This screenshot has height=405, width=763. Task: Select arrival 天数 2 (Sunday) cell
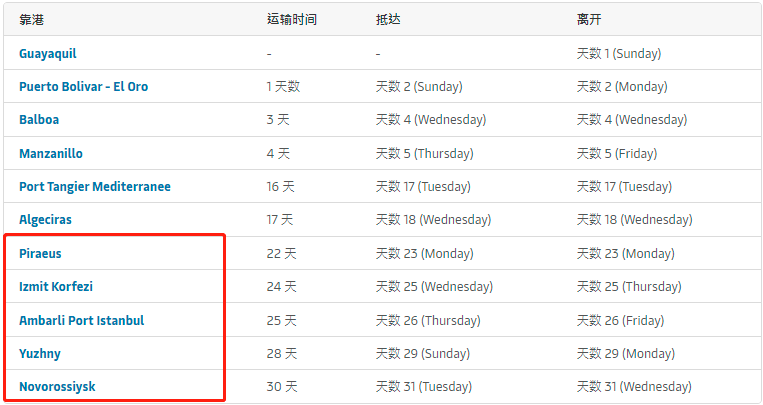coord(419,87)
